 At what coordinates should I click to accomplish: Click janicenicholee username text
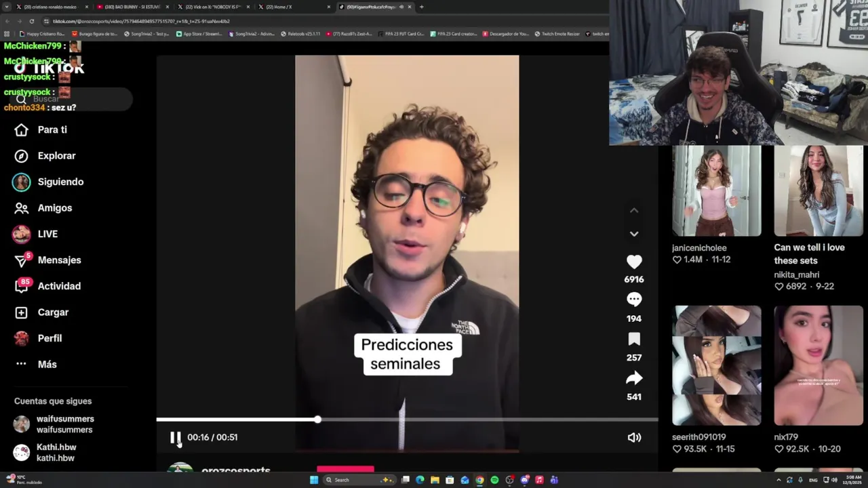699,248
